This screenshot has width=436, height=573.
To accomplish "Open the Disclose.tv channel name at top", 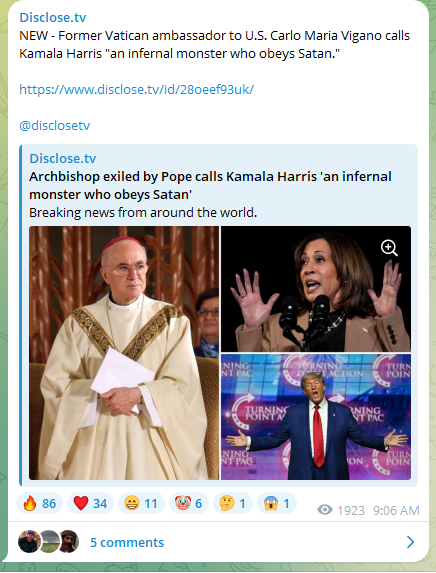I will coord(53,17).
